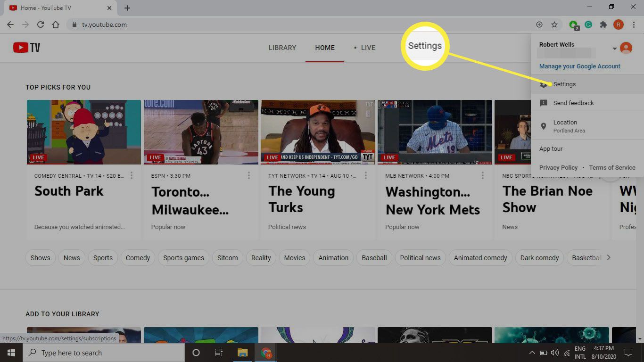Select the Sitcom chip
644x362 pixels.
pos(228,258)
